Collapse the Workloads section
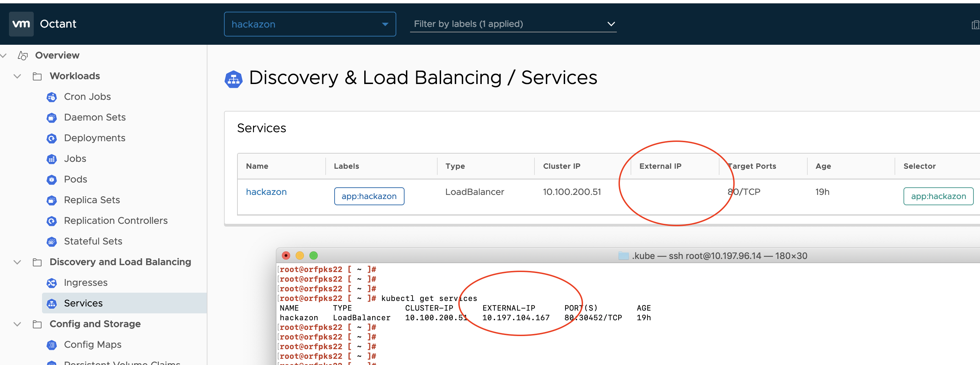 coord(17,76)
